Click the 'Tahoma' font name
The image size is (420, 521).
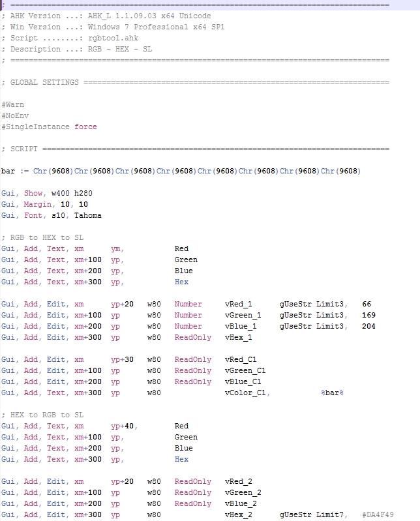[x=88, y=215]
